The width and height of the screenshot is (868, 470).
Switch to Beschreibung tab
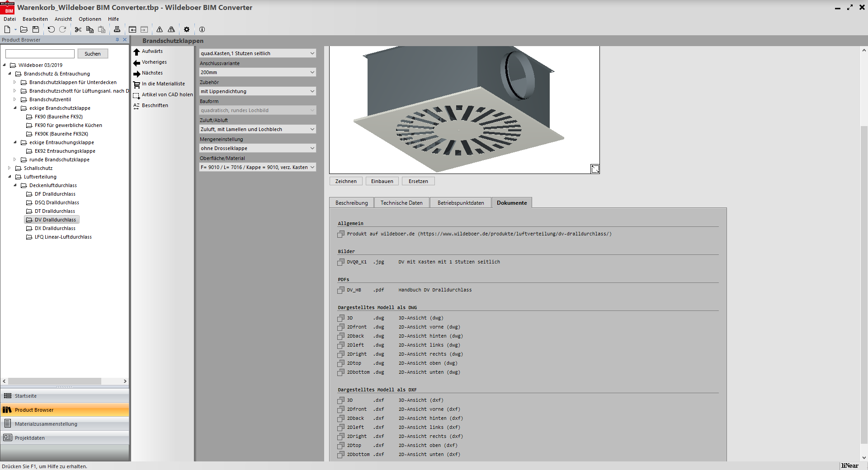352,203
